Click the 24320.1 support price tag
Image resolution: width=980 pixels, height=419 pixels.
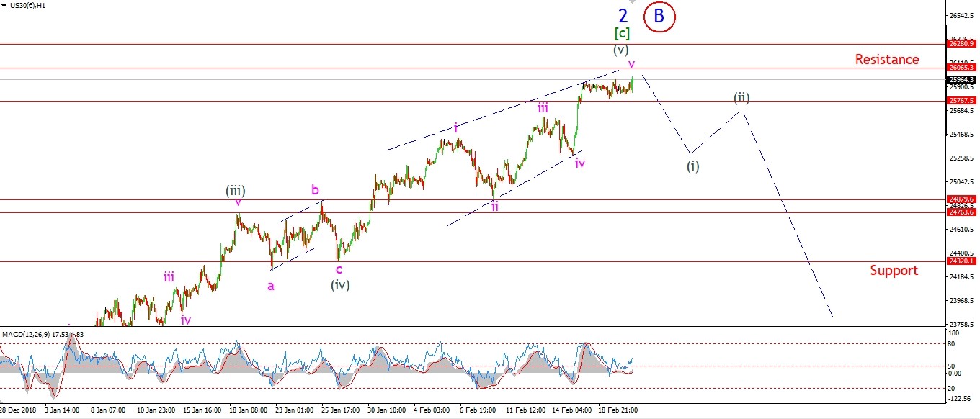[x=962, y=262]
